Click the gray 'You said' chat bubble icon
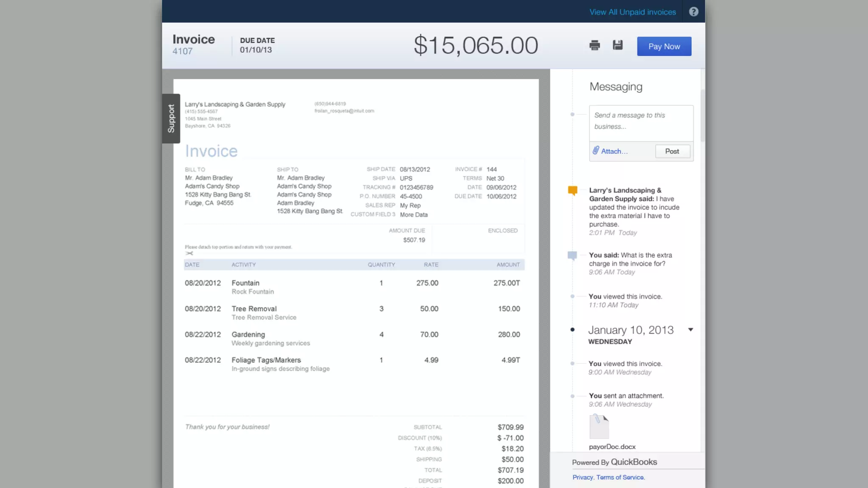 [572, 255]
